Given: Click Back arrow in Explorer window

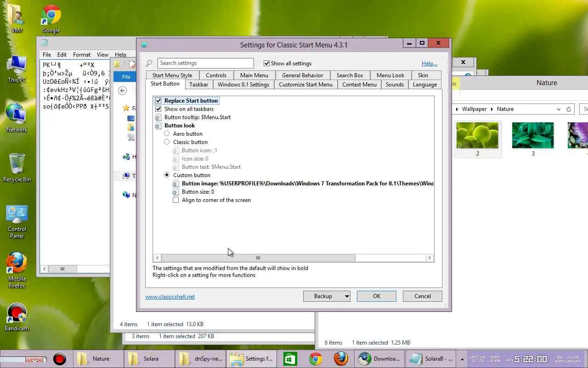Looking at the screenshot, I should [x=122, y=91].
